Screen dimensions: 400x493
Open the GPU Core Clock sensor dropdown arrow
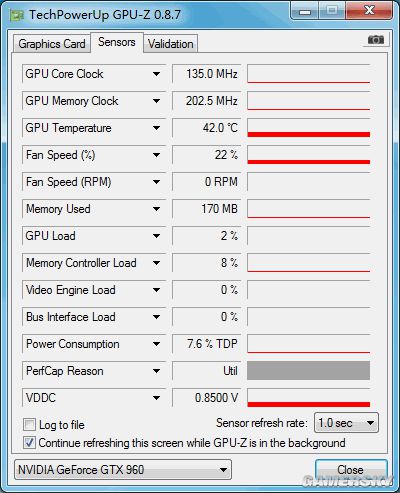click(x=156, y=74)
